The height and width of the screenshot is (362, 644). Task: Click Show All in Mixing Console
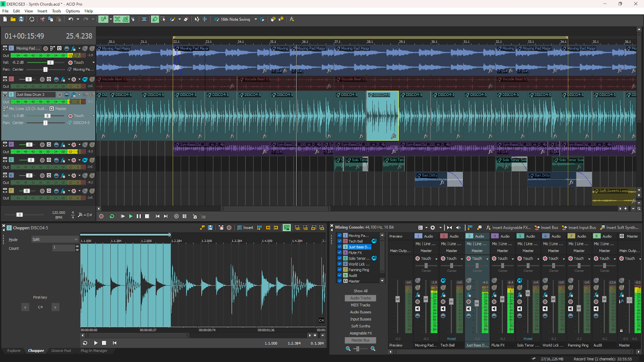360,291
